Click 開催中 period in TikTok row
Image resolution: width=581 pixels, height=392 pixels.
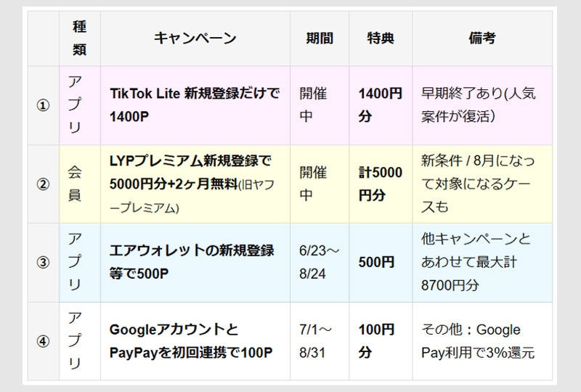coord(320,105)
